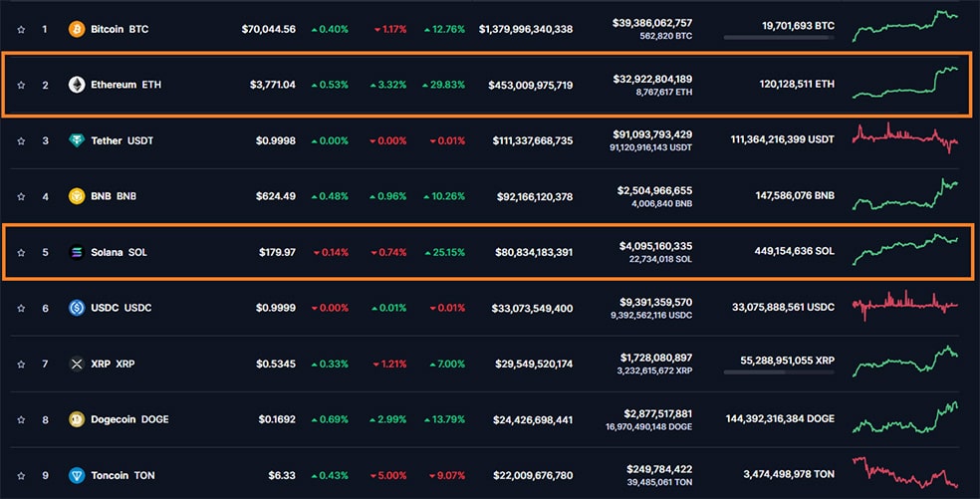Screen dimensions: 980x499
Task: Open XRP 7-day price sparkline
Action: pyautogui.click(x=905, y=362)
